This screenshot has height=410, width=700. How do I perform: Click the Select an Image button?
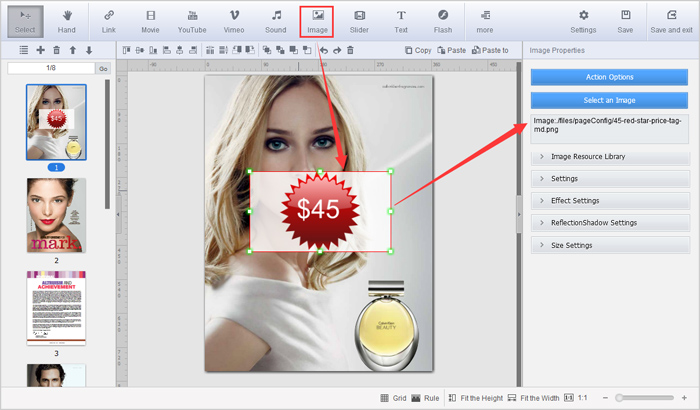pos(610,99)
